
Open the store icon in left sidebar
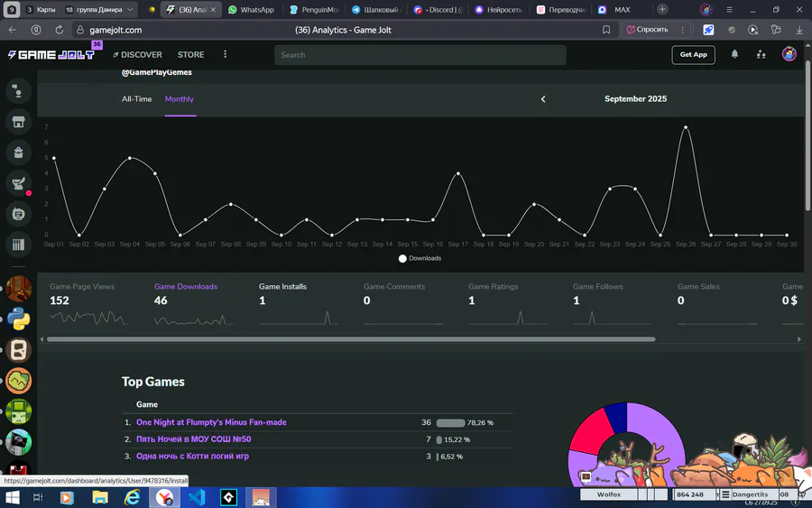(18, 122)
